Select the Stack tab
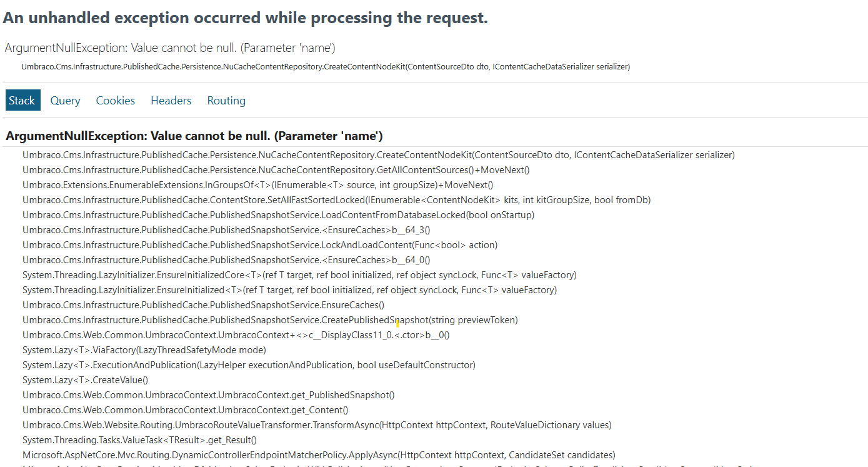Image resolution: width=868 pixels, height=467 pixels. (22, 101)
